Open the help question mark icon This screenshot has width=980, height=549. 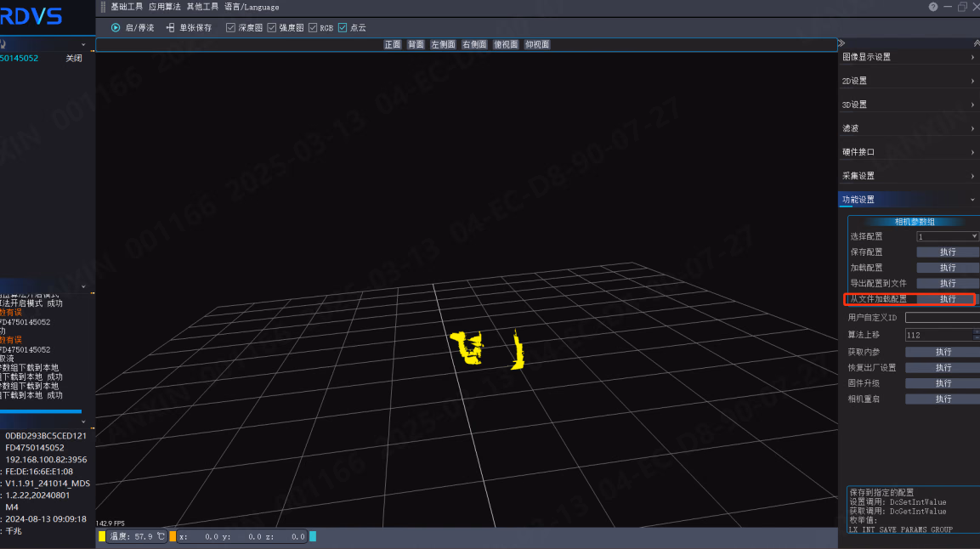pyautogui.click(x=933, y=7)
